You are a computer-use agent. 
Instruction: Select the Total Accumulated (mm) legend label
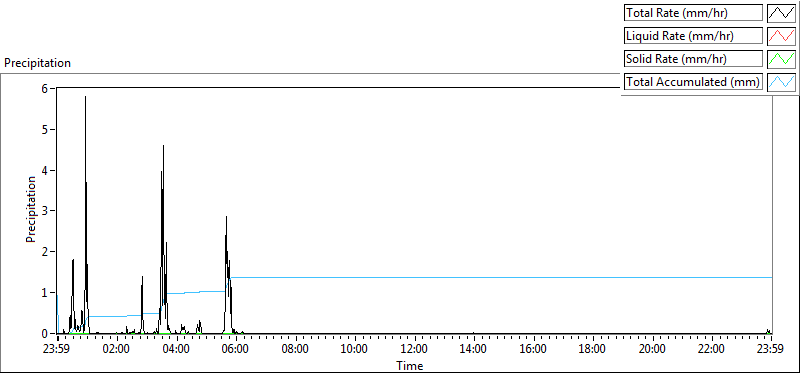pos(693,82)
